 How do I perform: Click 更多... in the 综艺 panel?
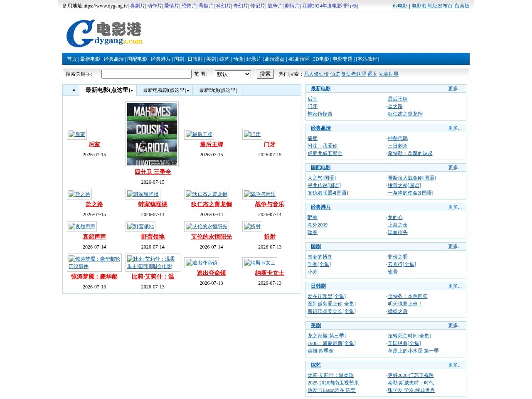coord(455,365)
